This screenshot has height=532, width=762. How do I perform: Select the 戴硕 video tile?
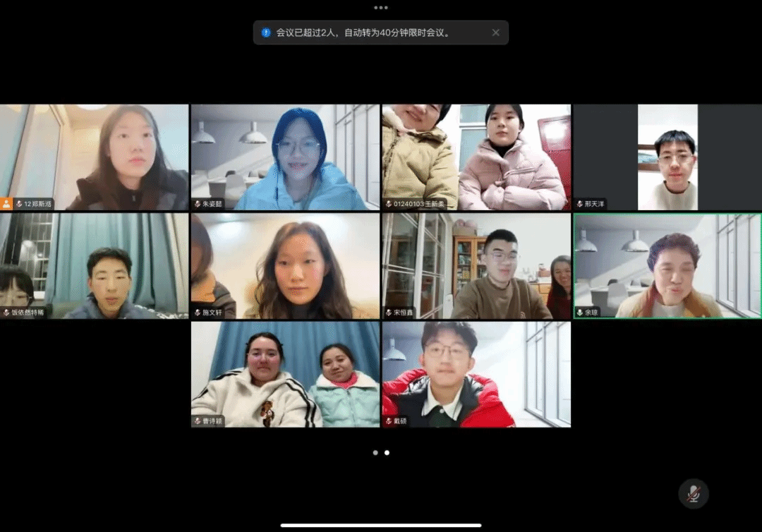click(x=476, y=374)
